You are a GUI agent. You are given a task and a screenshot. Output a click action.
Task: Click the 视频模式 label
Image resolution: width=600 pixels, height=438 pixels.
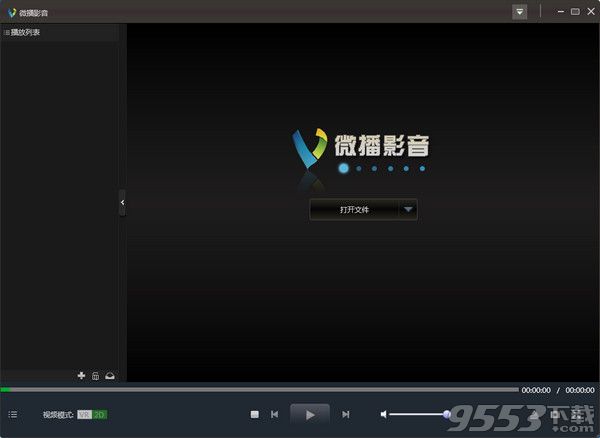point(58,415)
